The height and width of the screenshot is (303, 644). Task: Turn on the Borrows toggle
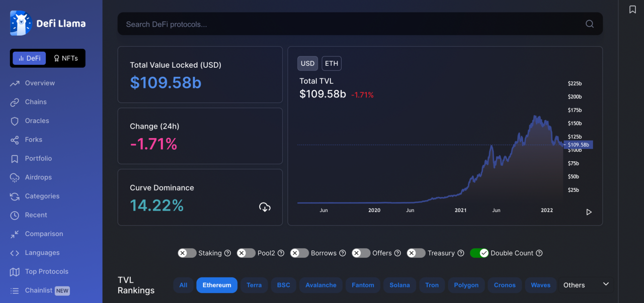(x=299, y=253)
